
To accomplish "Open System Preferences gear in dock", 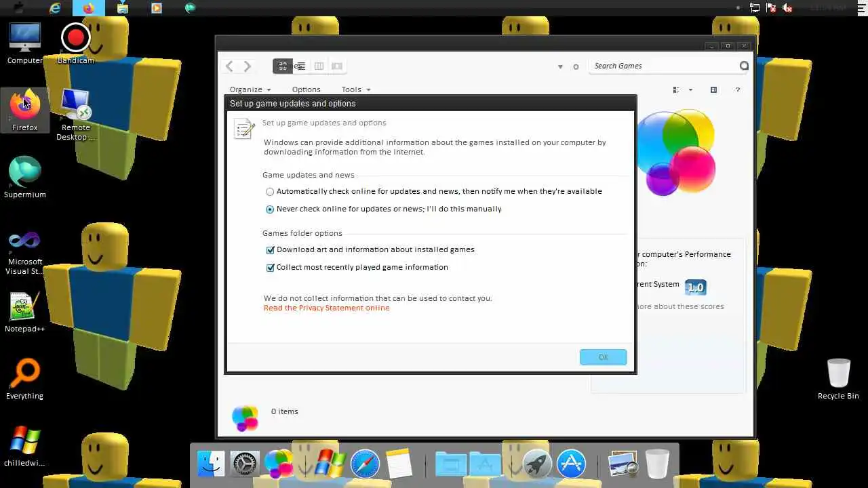I will point(245,465).
